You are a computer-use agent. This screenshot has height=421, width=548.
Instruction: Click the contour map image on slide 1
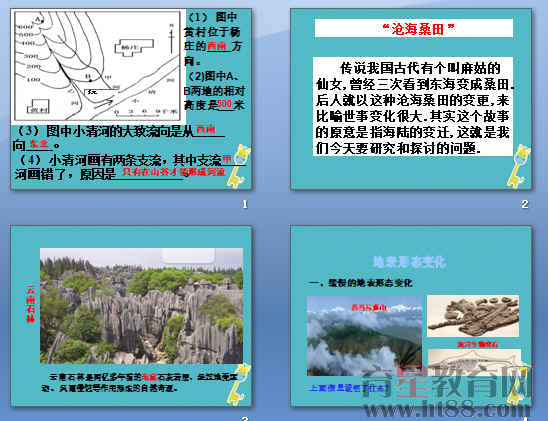click(x=98, y=66)
